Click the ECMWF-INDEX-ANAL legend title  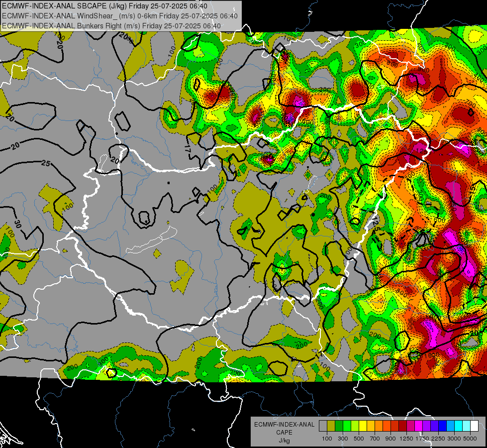[x=284, y=425]
